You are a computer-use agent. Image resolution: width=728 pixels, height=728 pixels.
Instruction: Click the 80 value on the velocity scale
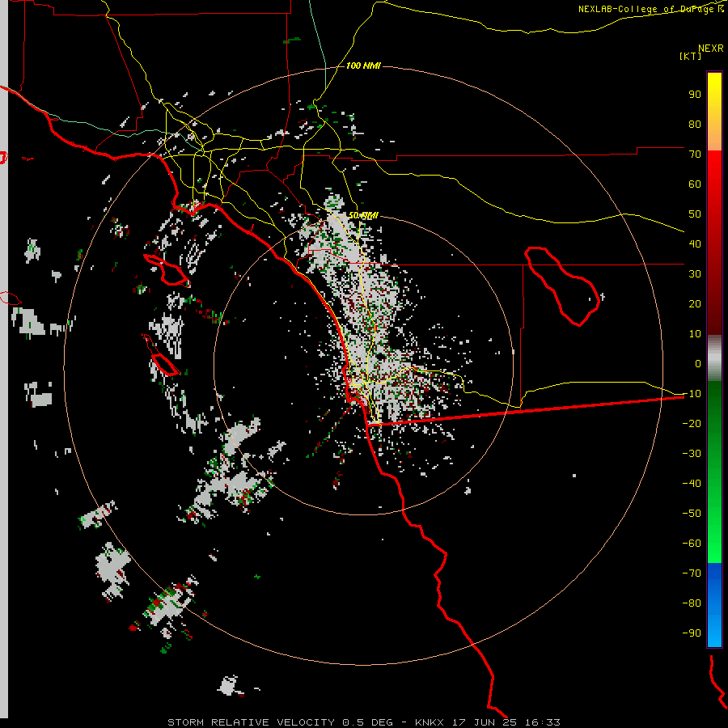[695, 124]
